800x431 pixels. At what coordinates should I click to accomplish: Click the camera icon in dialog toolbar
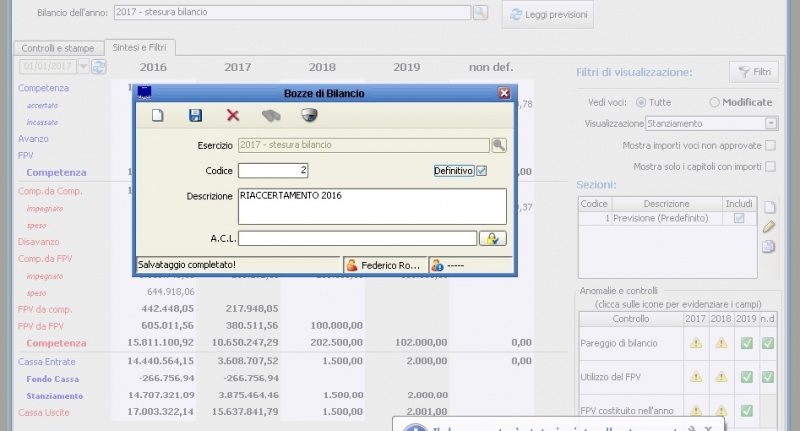tap(308, 116)
